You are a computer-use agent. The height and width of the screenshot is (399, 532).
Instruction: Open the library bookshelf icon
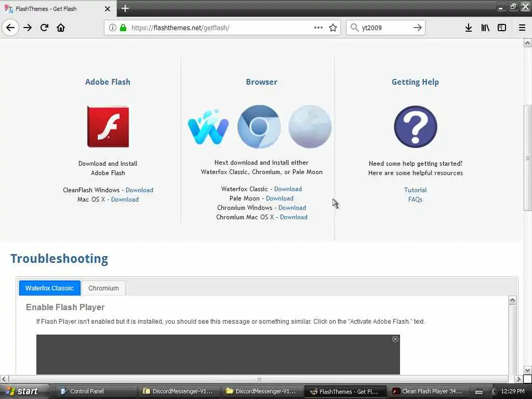click(485, 28)
